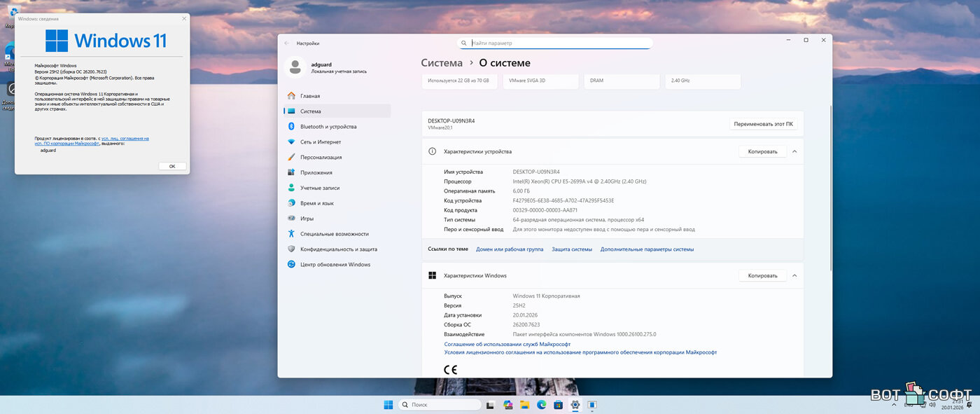Open the Персонализация settings section
The width and height of the screenshot is (980, 414).
coord(321,158)
